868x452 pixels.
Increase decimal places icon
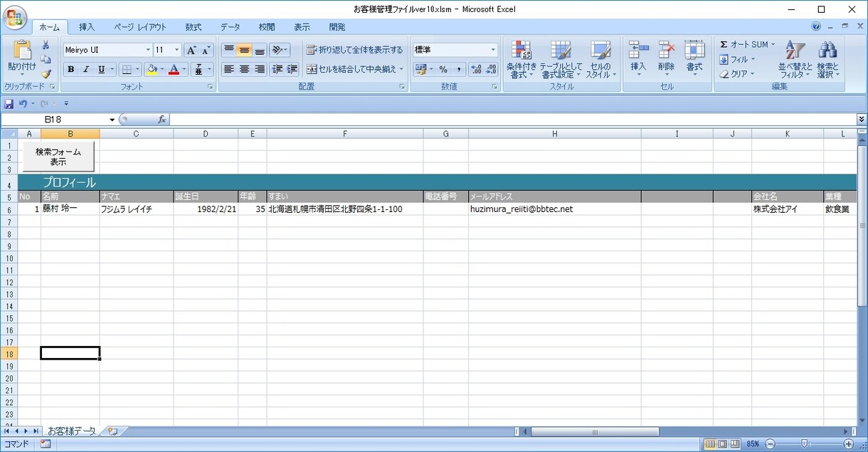click(476, 69)
